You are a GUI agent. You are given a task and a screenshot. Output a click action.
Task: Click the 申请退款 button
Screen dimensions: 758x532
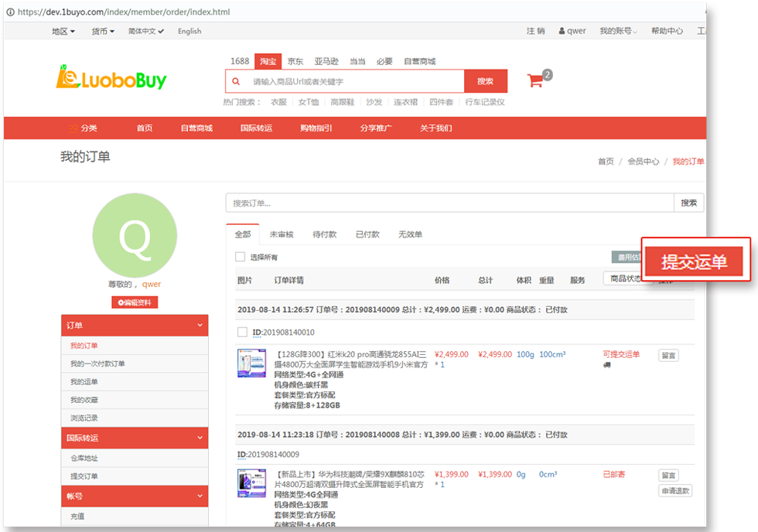coord(675,491)
